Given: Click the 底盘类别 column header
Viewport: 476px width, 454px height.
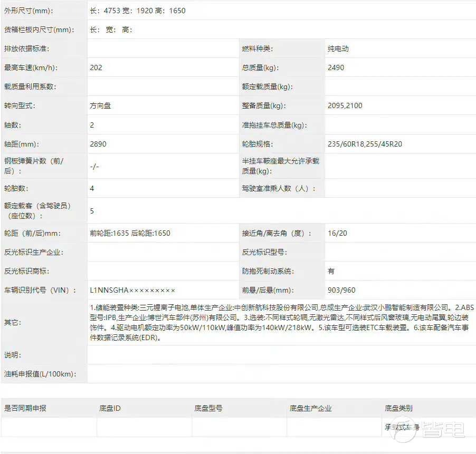Looking at the screenshot, I should (398, 409).
